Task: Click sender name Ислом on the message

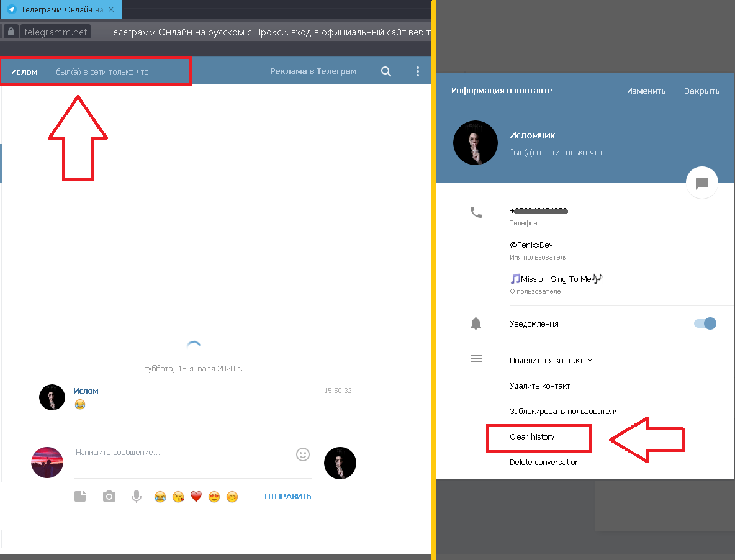Action: point(86,391)
